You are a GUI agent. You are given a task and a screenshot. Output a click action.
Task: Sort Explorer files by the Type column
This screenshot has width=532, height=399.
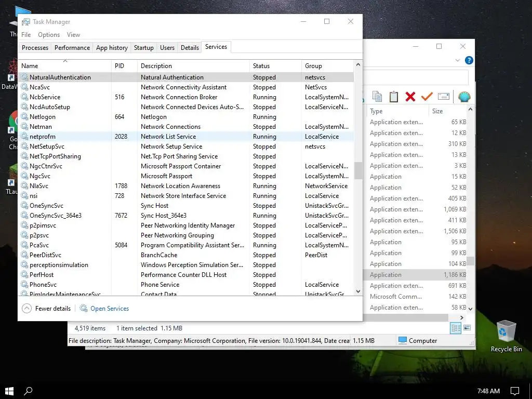[x=397, y=111]
